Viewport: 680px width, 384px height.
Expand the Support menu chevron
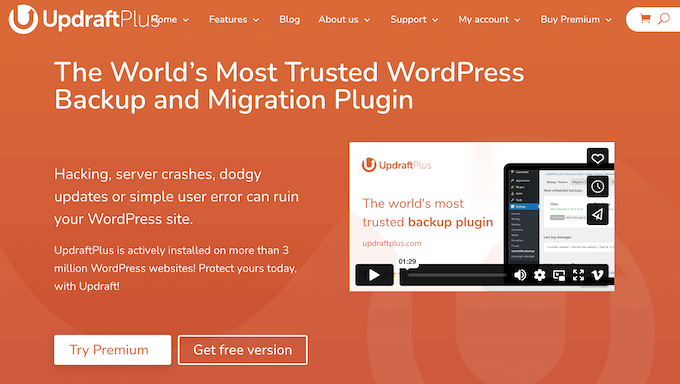click(435, 20)
